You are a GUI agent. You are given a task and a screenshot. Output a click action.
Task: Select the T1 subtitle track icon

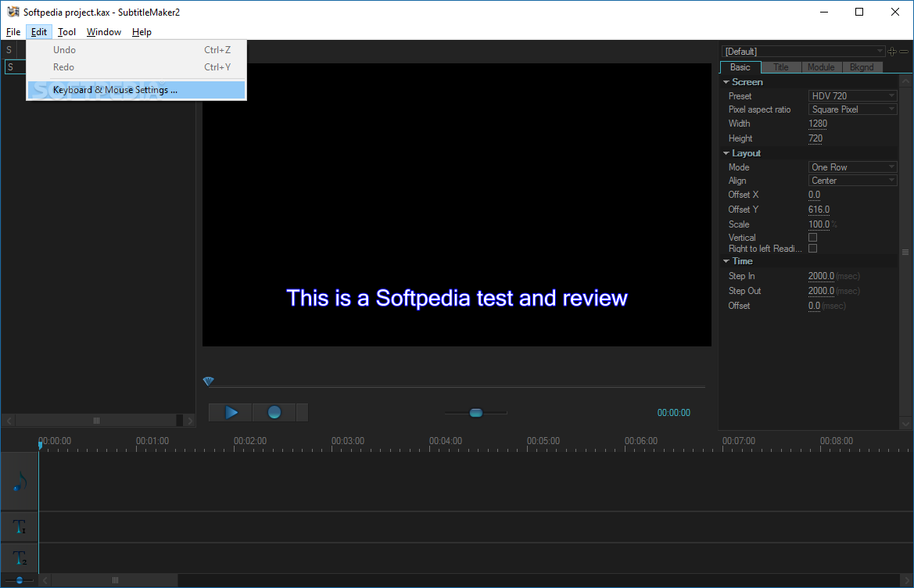pyautogui.click(x=20, y=527)
